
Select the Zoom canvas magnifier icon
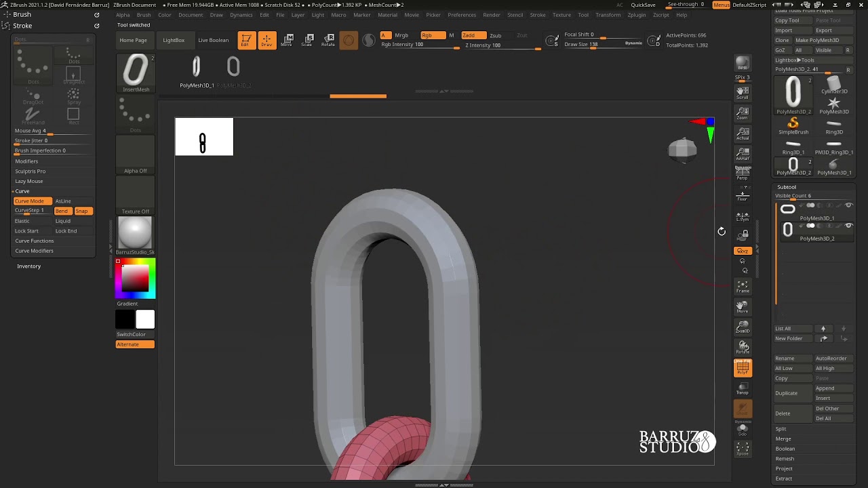pos(742,113)
